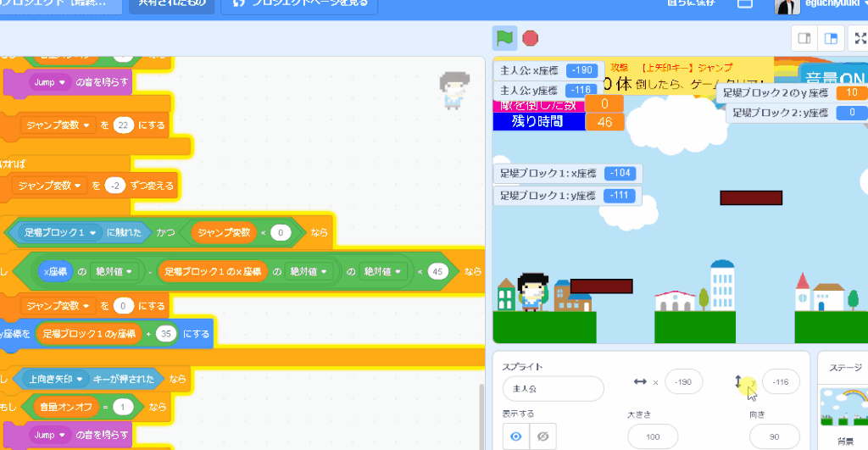
Task: Switch to large stage layout
Action: click(832, 38)
